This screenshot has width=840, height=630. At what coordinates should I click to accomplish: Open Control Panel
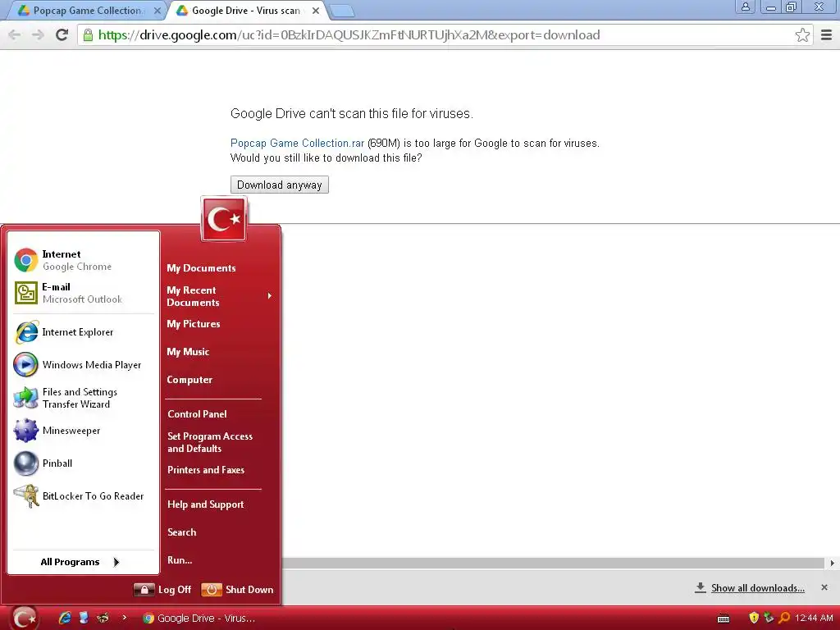pos(197,414)
